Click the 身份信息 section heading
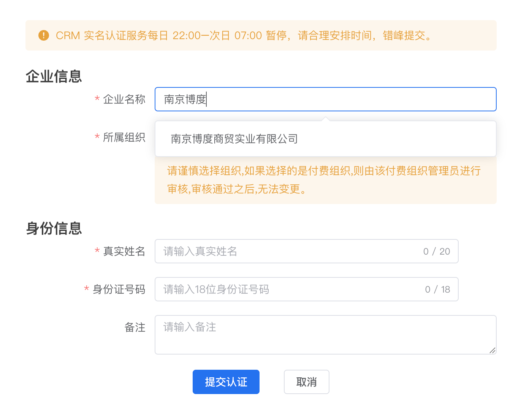 [54, 228]
